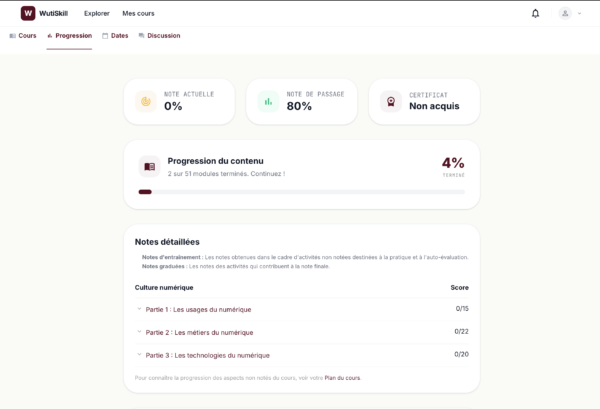600x409 pixels.
Task: Follow the Plan du cours link
Action: tap(342, 378)
